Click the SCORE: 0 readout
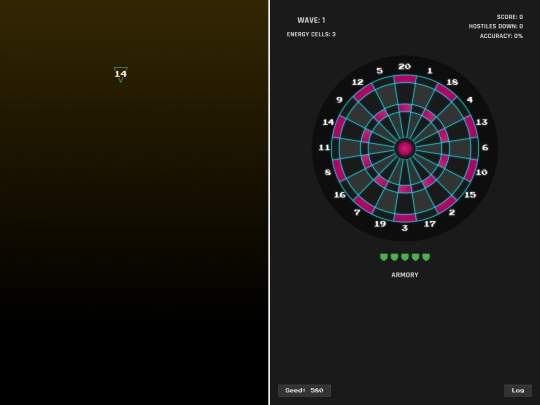This screenshot has height=405, width=540. point(510,17)
